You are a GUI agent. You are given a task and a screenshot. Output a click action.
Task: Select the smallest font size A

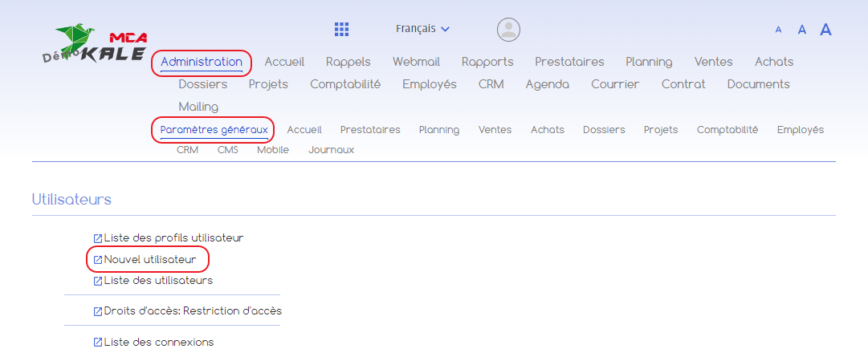pos(778,30)
